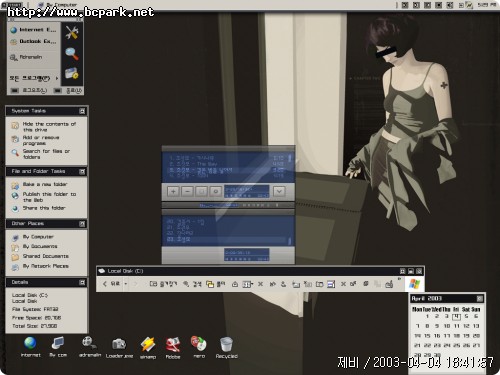Viewport: 500px width, 375px height.
Task: Click the Back (뒤로) button in Local Disk toolbar
Action: pos(111,284)
